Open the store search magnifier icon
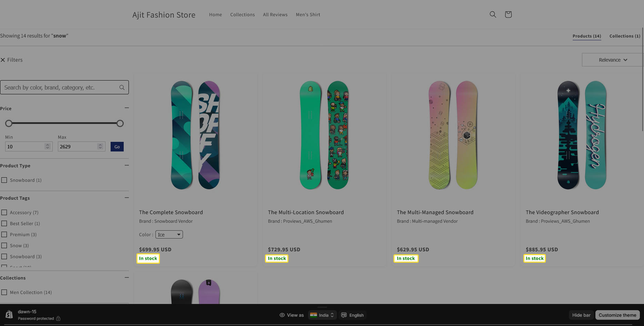644x326 pixels. (493, 14)
